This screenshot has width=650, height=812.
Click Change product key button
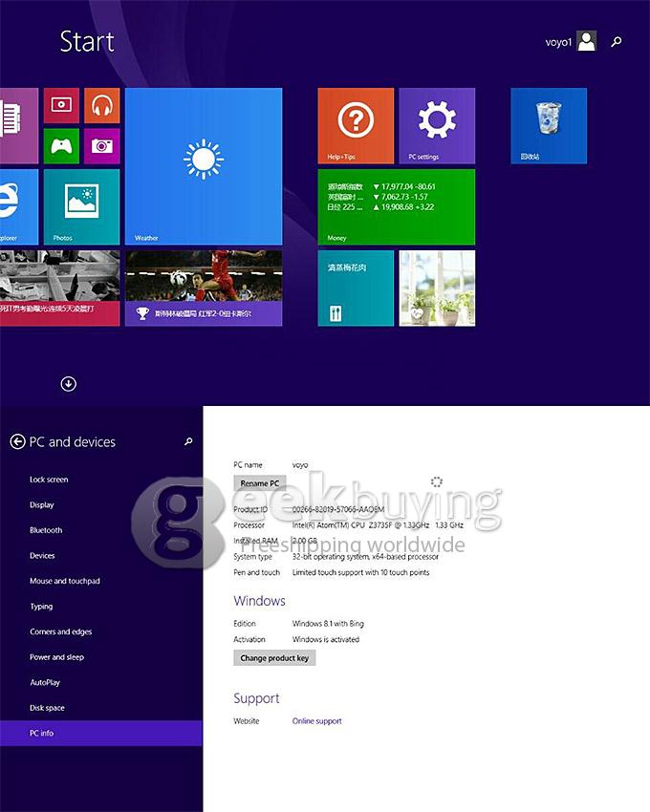pos(274,657)
